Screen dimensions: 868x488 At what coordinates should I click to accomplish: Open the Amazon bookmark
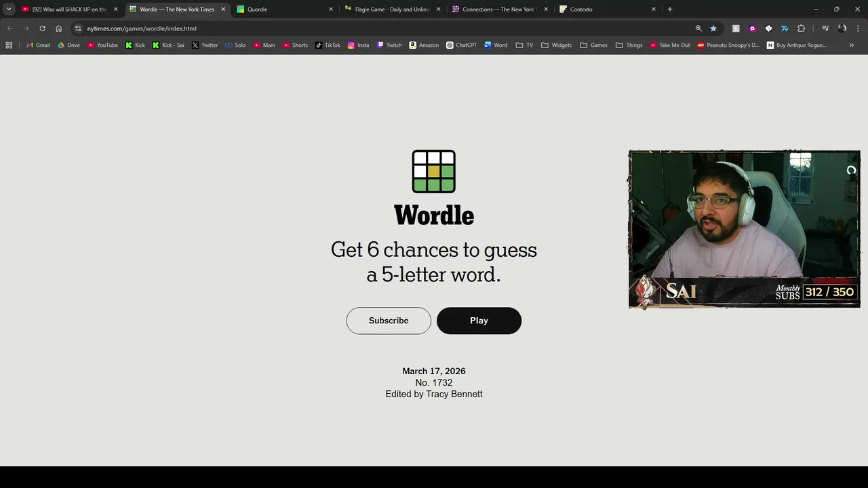point(424,45)
